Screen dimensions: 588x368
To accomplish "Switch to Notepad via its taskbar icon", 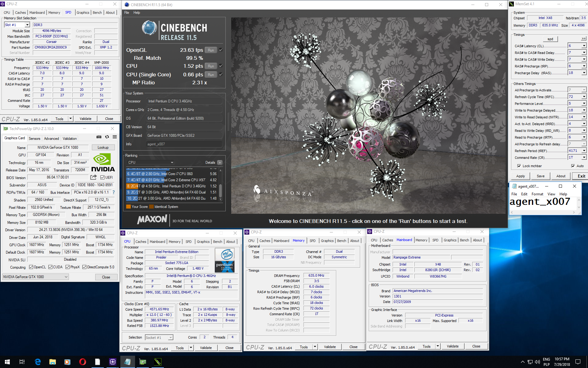I will click(x=127, y=362).
